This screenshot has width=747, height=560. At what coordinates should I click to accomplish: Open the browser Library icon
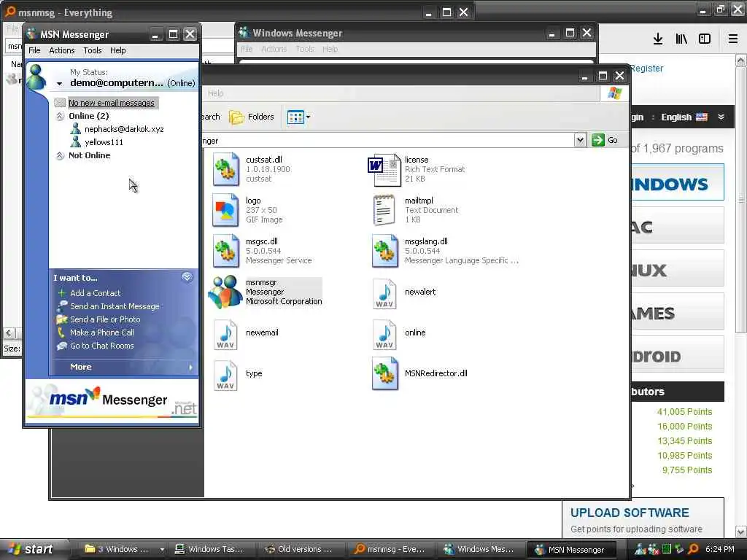[x=681, y=39]
